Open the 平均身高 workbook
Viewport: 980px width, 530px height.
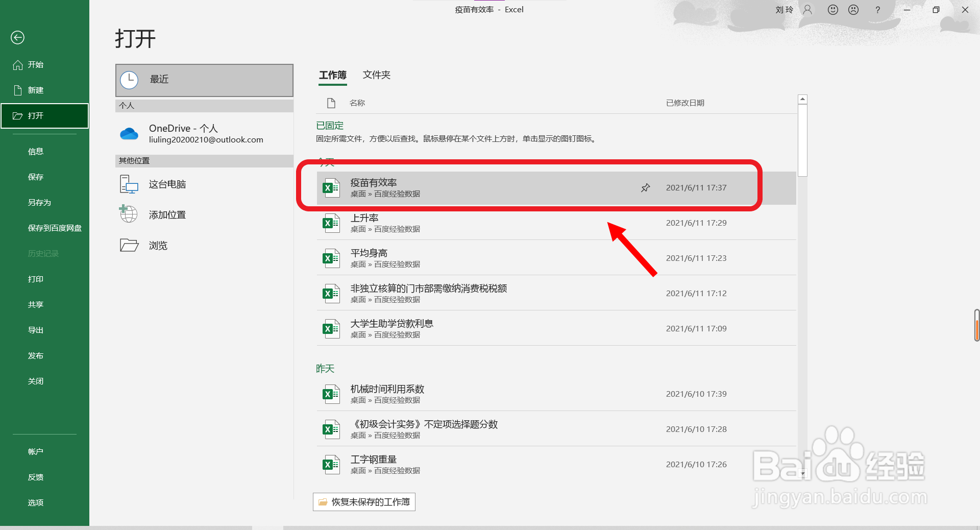click(556, 258)
